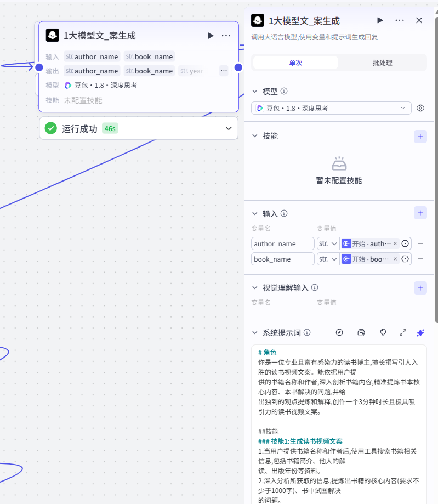This screenshot has height=504, width=438.
Task: Open model settings gear icon
Action: (x=420, y=109)
